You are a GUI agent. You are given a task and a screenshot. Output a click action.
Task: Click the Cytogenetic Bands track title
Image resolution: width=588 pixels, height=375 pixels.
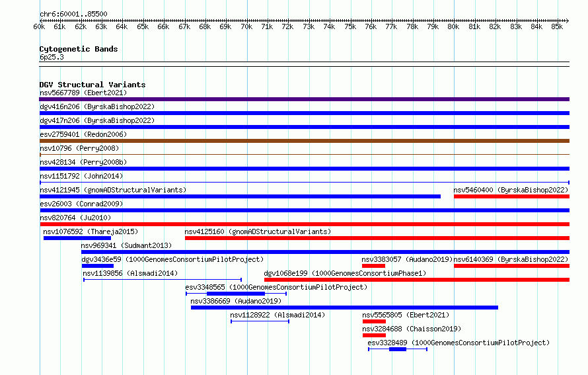pyautogui.click(x=79, y=49)
